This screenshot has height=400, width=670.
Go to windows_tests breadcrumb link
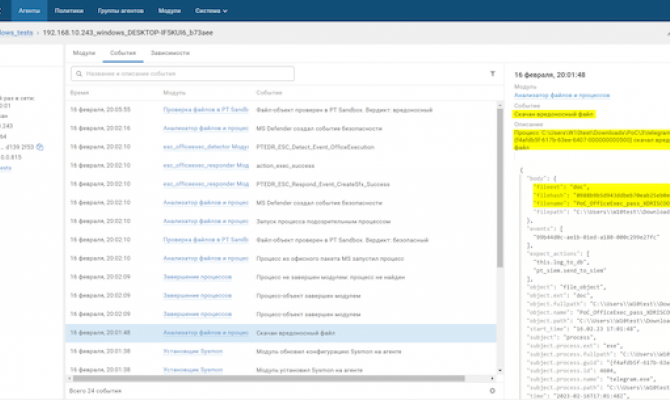[16, 32]
